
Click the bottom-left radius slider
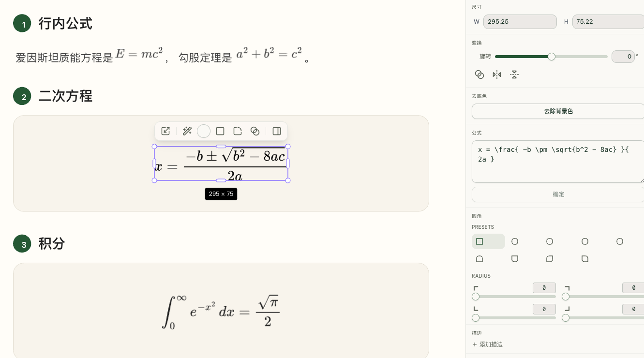[514, 318]
